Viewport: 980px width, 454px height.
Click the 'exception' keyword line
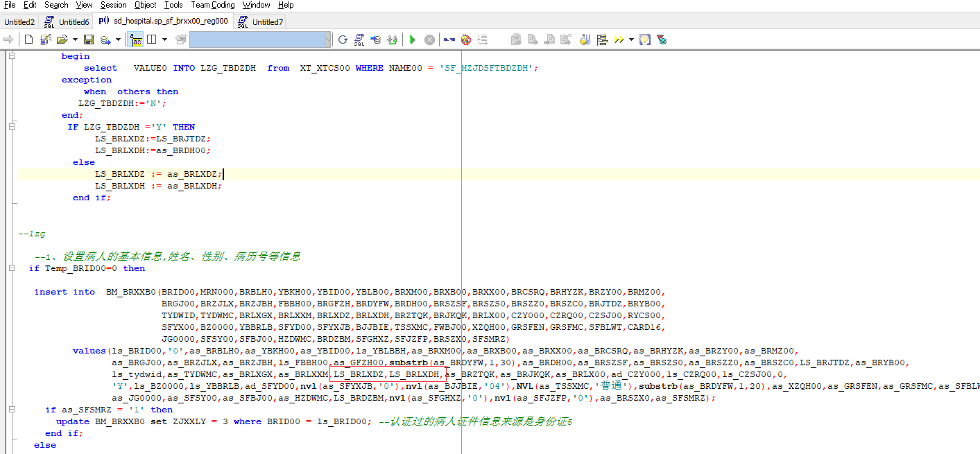[87, 80]
